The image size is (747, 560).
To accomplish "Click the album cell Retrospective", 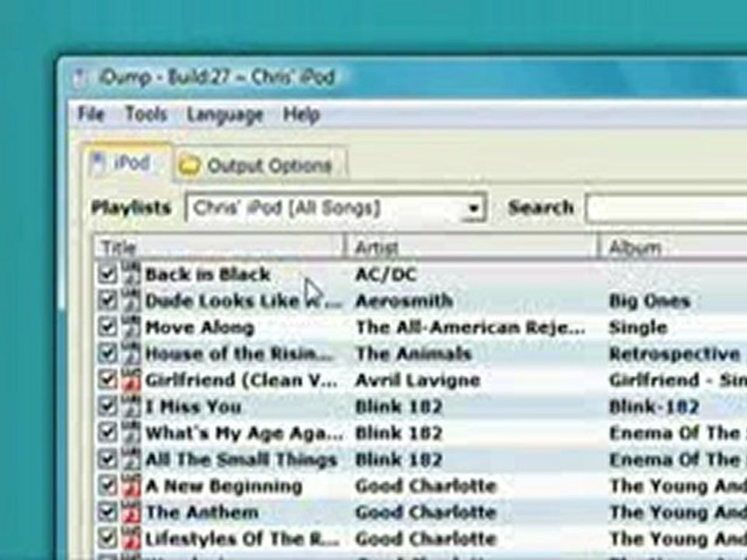I will point(675,354).
